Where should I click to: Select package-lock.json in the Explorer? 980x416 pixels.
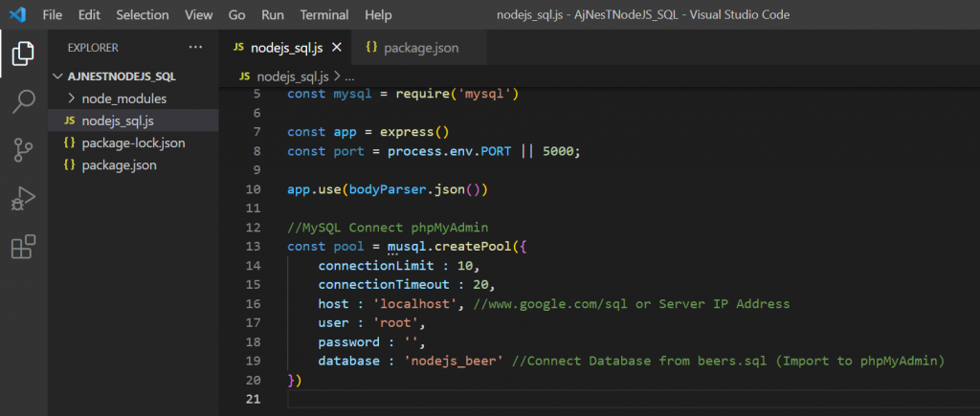[x=133, y=142]
